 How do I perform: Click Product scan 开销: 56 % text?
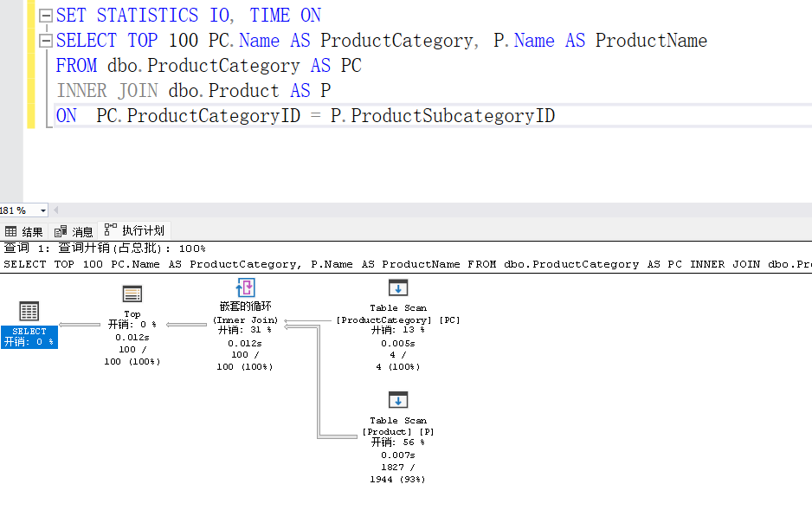click(x=397, y=442)
